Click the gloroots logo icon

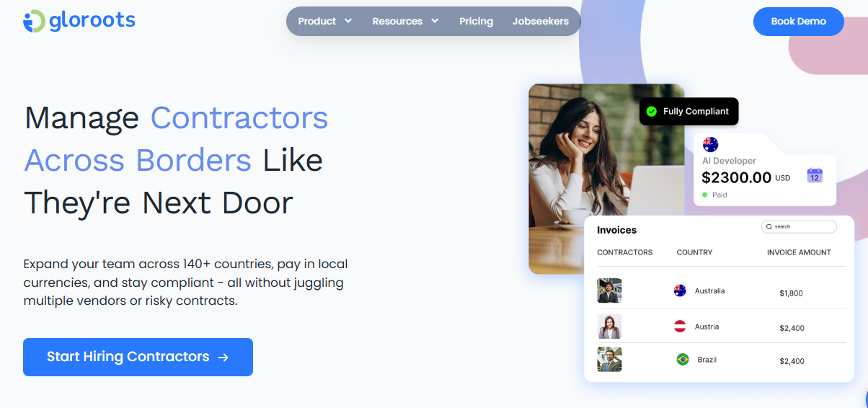click(35, 21)
